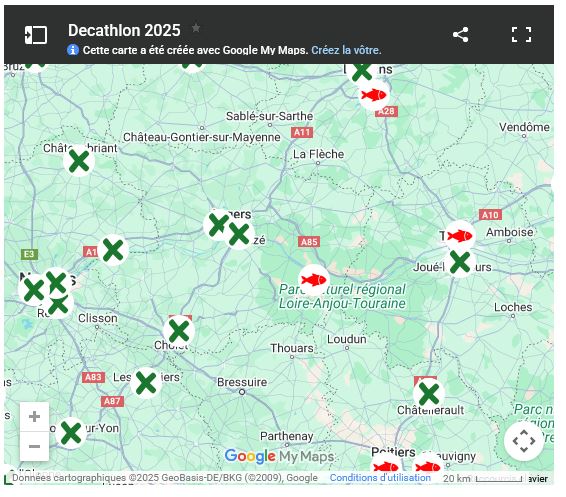Click the Google My Maps logo
Screen dimensions: 566x497
pyautogui.click(x=279, y=457)
